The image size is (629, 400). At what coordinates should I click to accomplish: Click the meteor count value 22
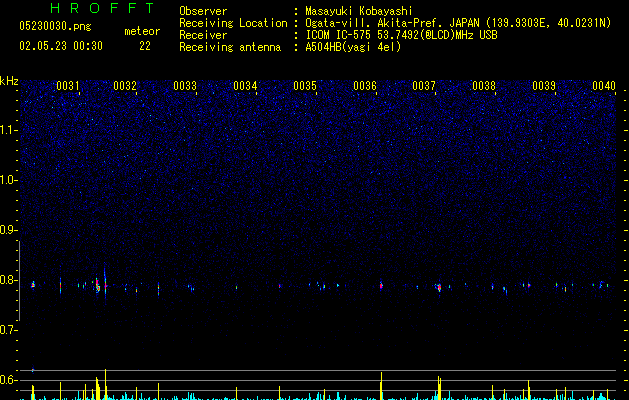click(145, 46)
